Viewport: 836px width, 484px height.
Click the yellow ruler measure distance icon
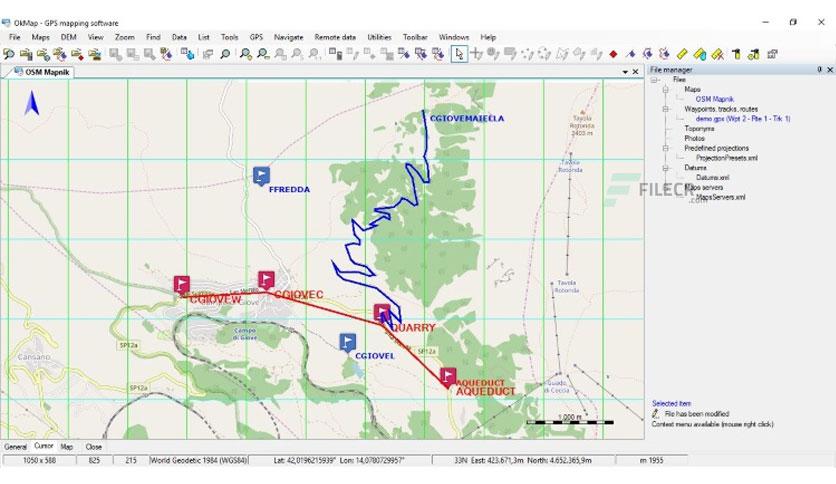tap(682, 54)
